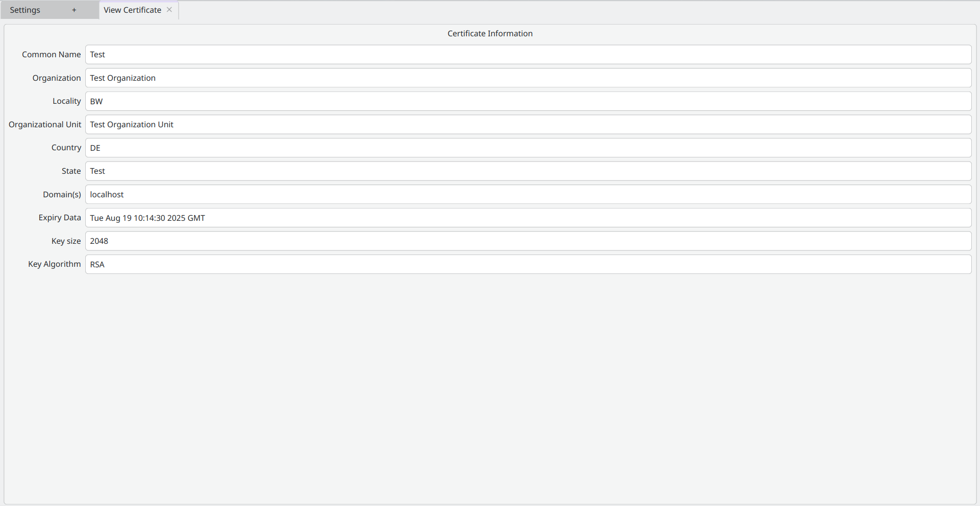Click the Key Algorithm label
The height and width of the screenshot is (506, 980).
[54, 264]
